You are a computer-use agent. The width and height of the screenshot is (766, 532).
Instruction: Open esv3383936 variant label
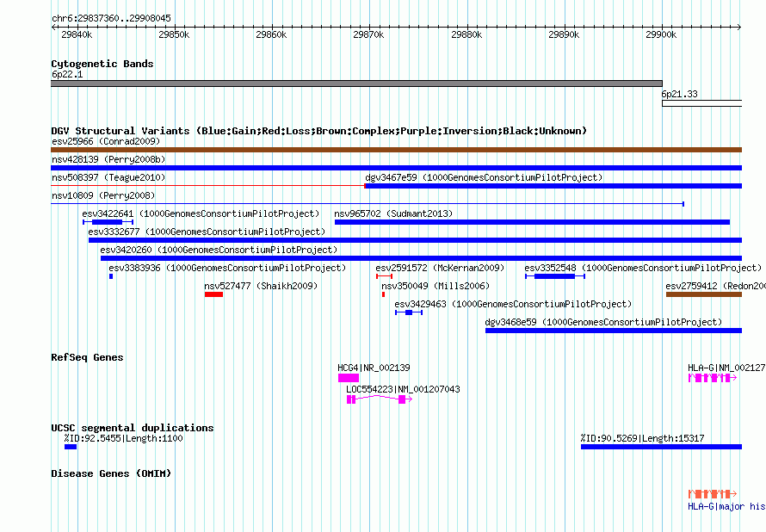(x=227, y=268)
